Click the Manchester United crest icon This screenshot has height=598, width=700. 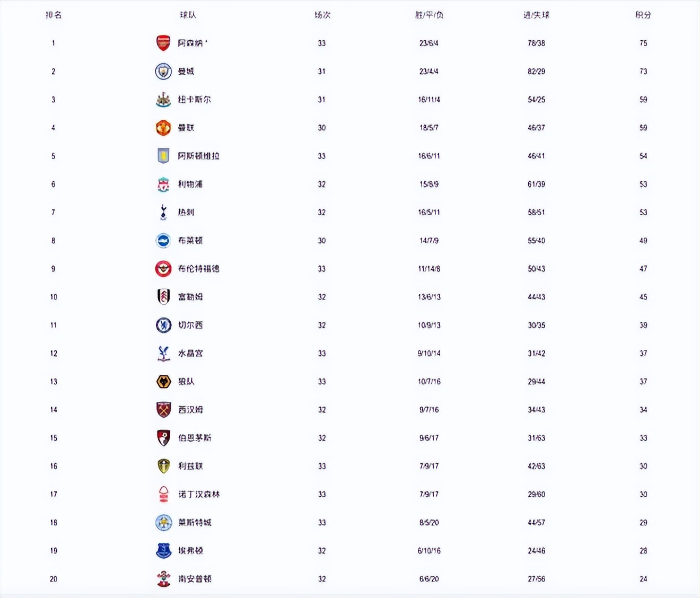[163, 128]
